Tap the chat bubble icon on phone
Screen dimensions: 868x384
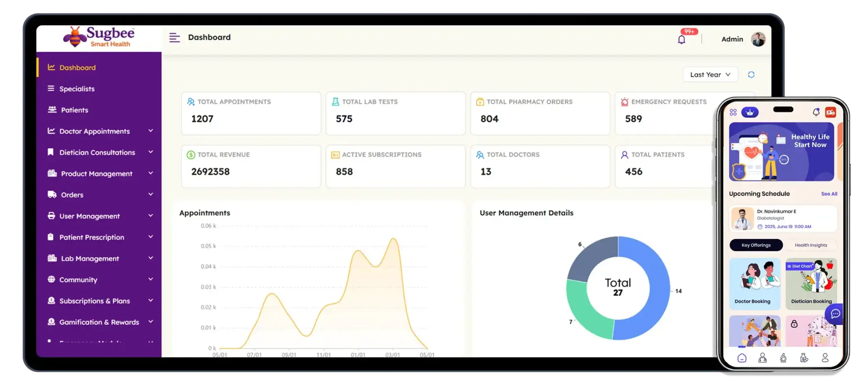pos(835,314)
